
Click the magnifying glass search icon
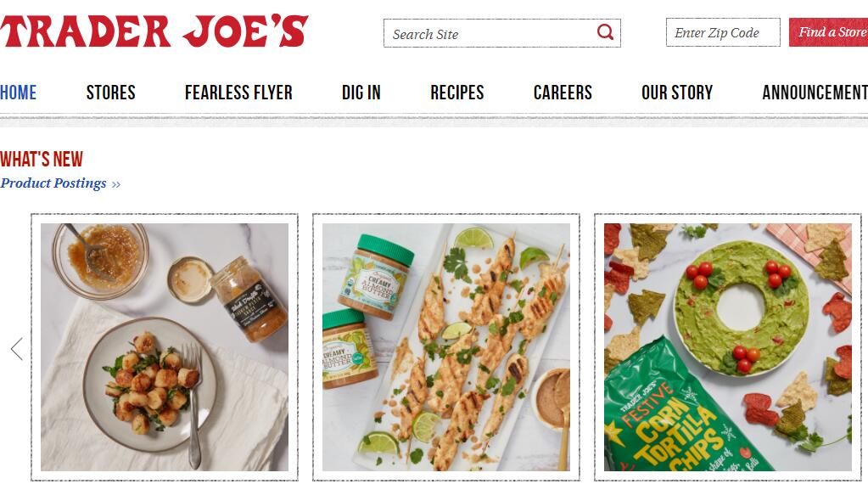(x=605, y=32)
